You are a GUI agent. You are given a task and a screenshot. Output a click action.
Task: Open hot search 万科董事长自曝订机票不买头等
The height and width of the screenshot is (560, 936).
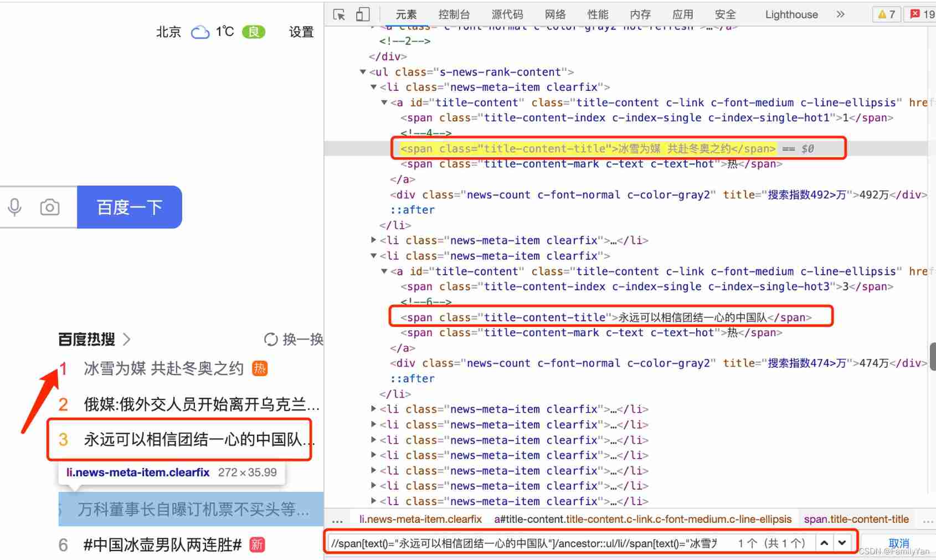[193, 509]
